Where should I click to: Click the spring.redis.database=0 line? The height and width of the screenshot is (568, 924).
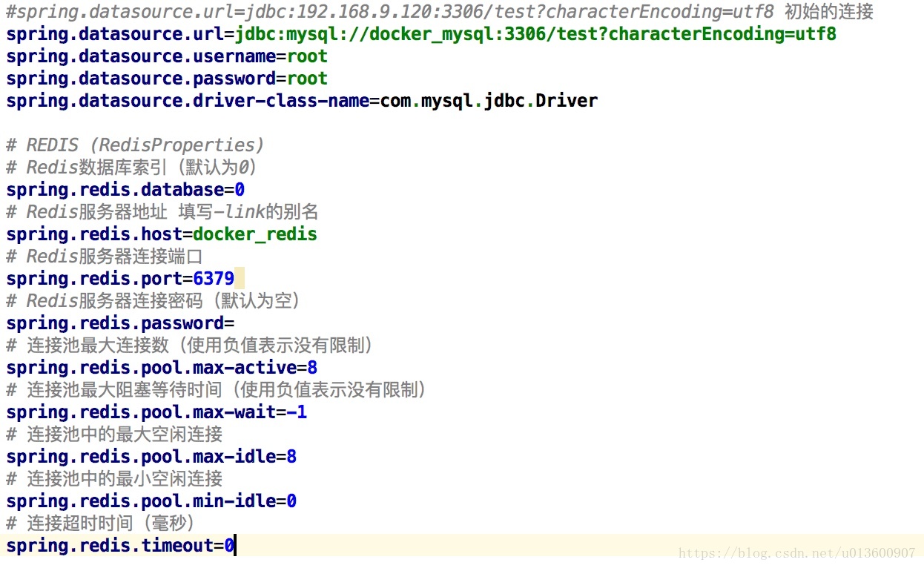click(x=125, y=190)
